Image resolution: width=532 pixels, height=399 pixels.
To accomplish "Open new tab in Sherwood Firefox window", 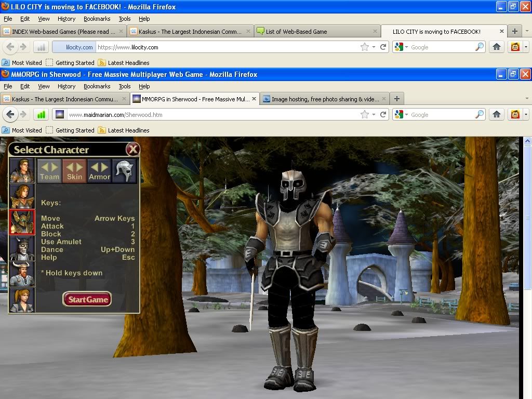I will [396, 99].
